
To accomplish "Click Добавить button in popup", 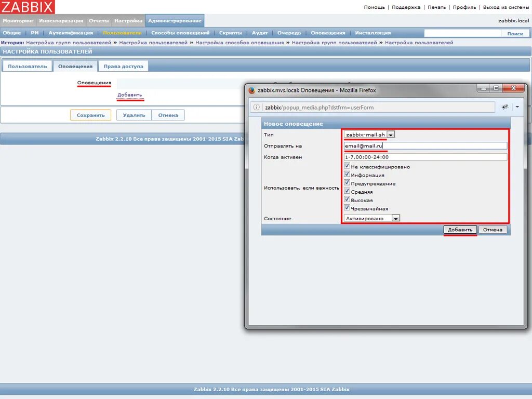I will pos(460,230).
